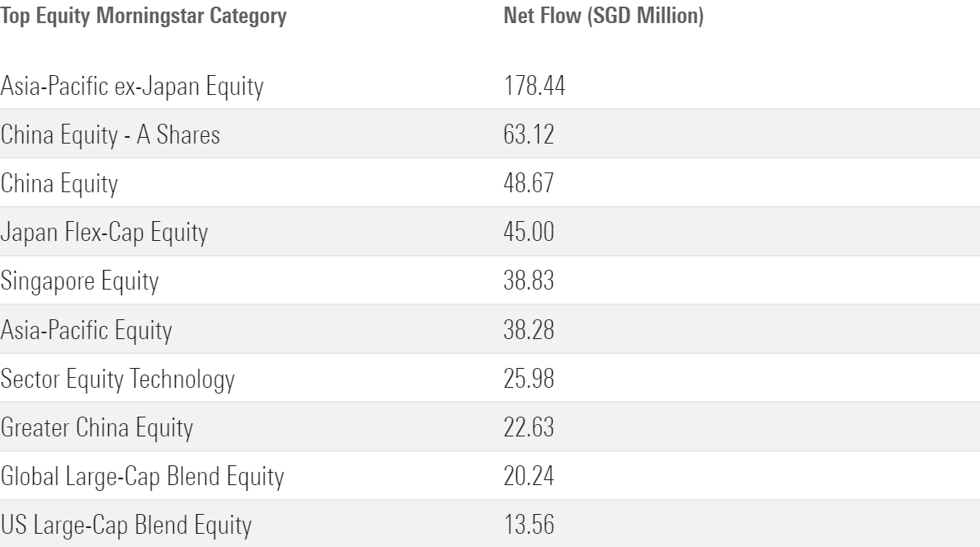Click the 13.56 net flow value

coord(528,526)
